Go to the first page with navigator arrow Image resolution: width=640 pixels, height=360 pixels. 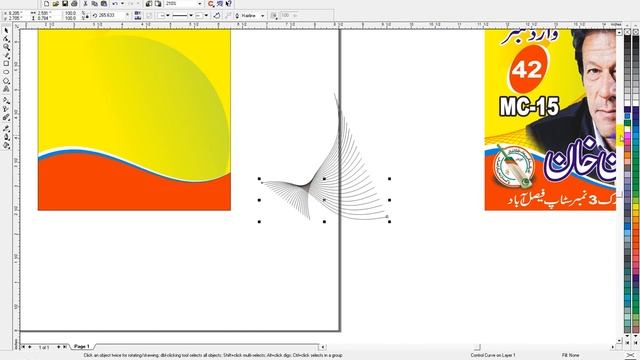pyautogui.click(x=23, y=347)
